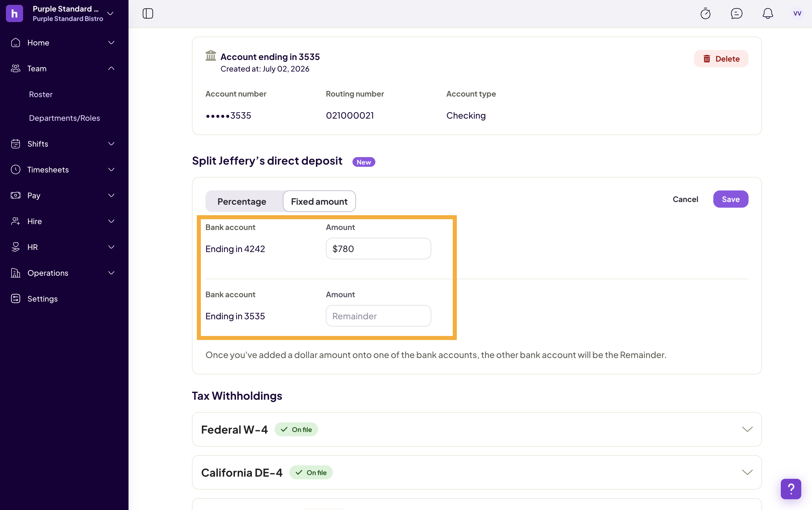
Task: Open the Purple Standard location switcher chevron
Action: (x=110, y=13)
